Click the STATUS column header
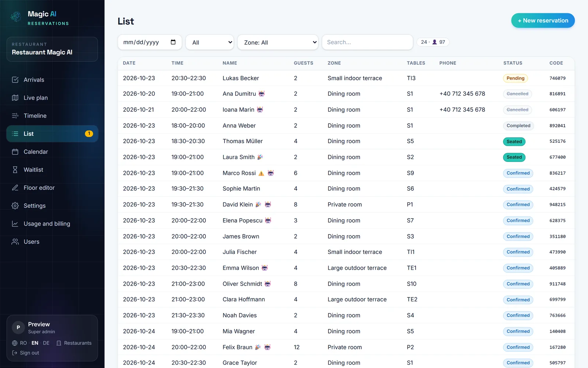The width and height of the screenshot is (588, 368). point(513,63)
